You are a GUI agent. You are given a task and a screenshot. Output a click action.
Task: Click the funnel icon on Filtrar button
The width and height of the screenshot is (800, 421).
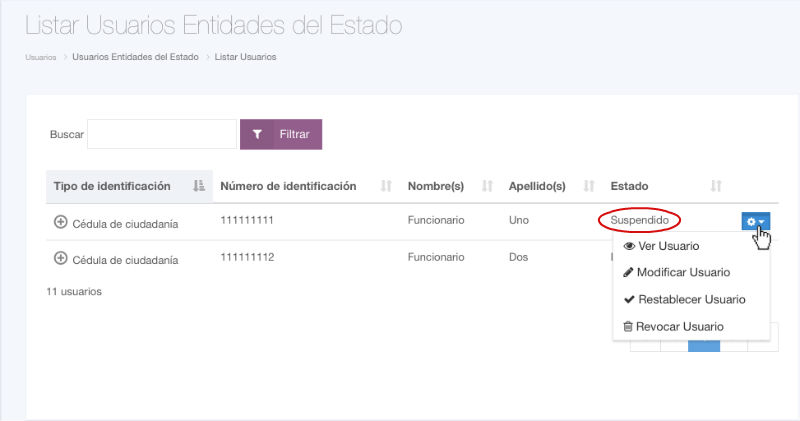tap(257, 134)
